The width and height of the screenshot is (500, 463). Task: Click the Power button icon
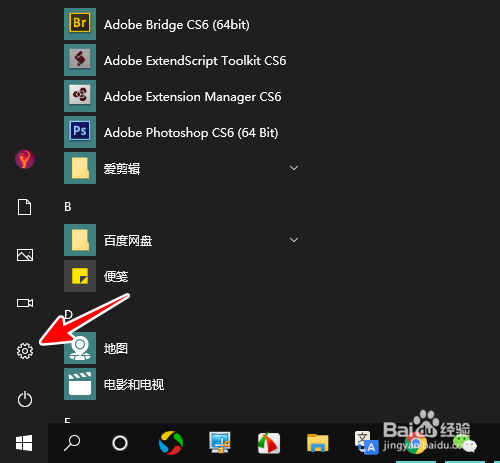[x=25, y=399]
